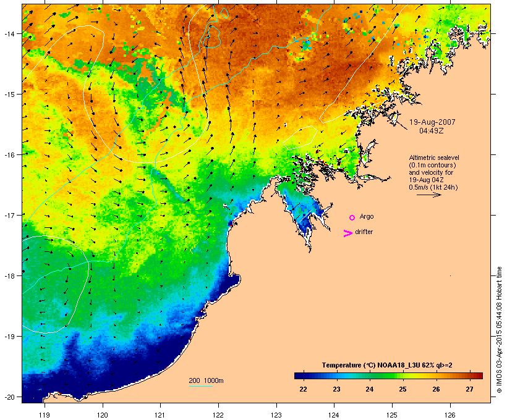Click the 'drifter' legend label
Viewport: 507px width, 420px height.
click(x=364, y=232)
